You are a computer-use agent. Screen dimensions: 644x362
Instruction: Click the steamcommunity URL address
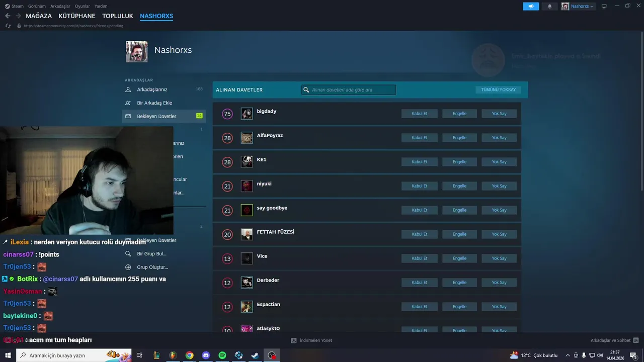[x=73, y=26]
